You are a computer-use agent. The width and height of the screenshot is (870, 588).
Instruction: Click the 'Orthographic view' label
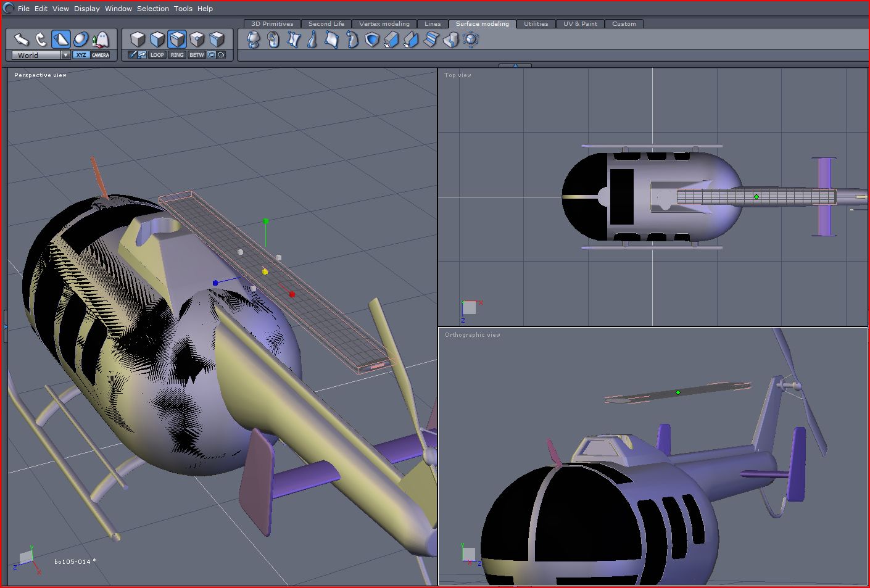473,335
